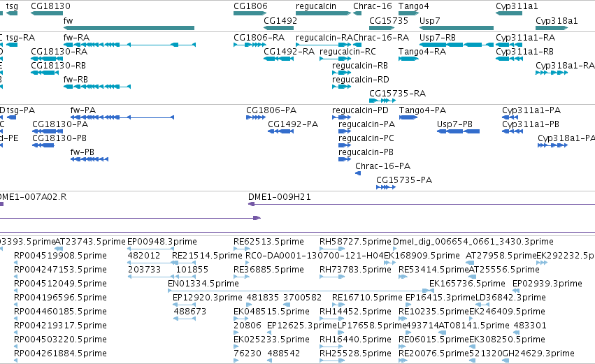Click the CG18130 gene label
This screenshot has height=364, width=595.
(50, 6)
